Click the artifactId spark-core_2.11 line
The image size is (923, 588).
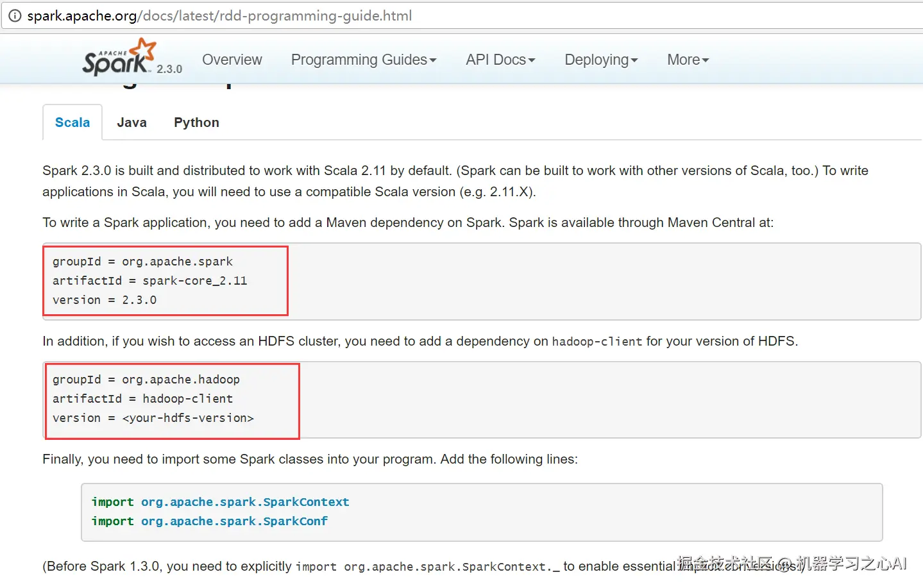[149, 281]
